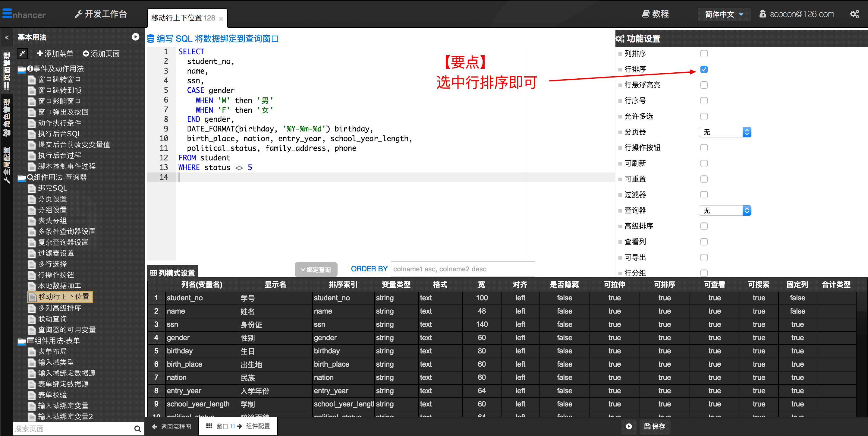This screenshot has width=868, height=436.
Task: Click play icon next to 基本用法
Action: tap(135, 37)
